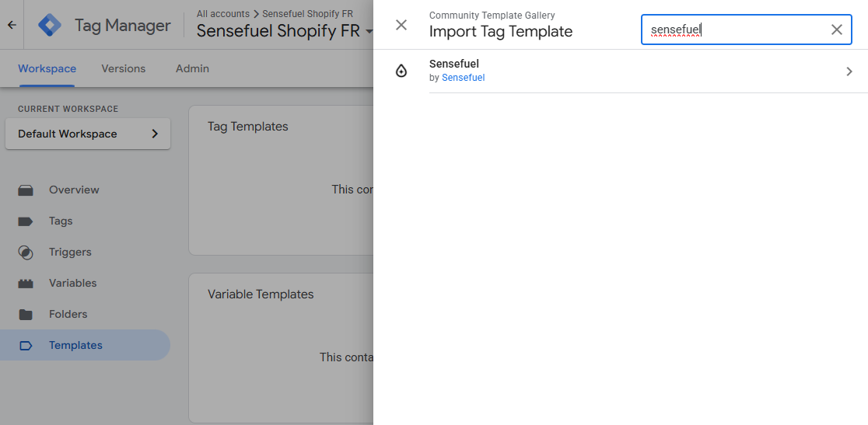Viewport: 868px width, 425px height.
Task: Open the Overview sidebar icon
Action: 26,190
